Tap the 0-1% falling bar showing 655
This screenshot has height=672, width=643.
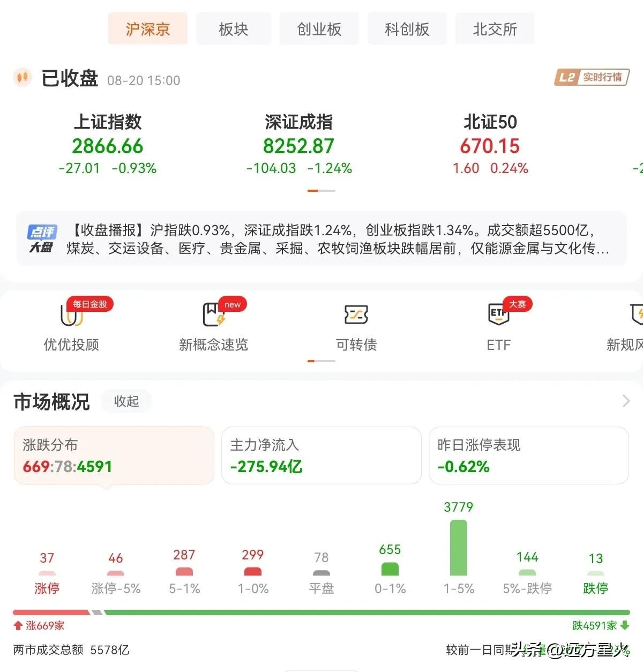[390, 569]
